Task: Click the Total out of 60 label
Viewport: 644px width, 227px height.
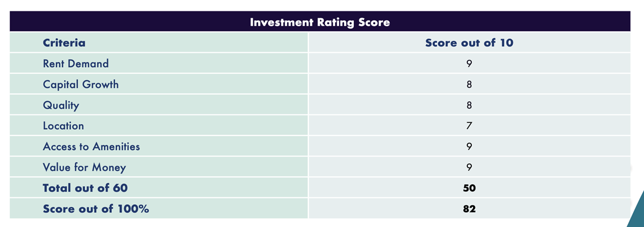Action: 85,188
